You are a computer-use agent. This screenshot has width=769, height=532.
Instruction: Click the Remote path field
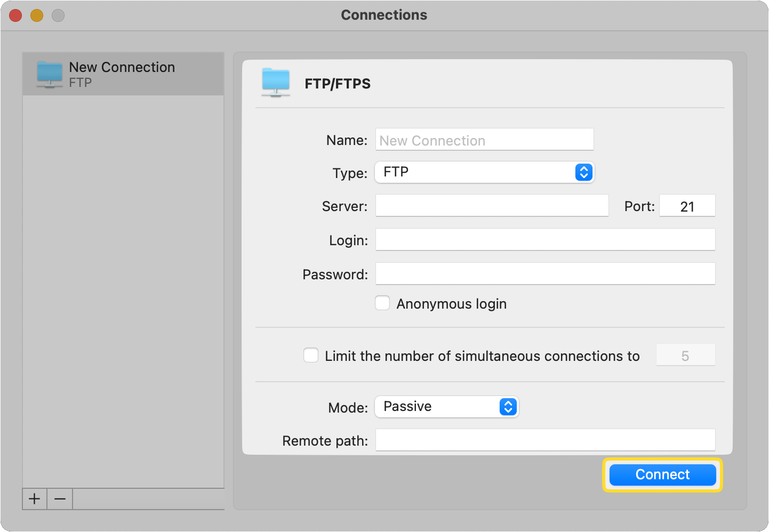pos(545,440)
